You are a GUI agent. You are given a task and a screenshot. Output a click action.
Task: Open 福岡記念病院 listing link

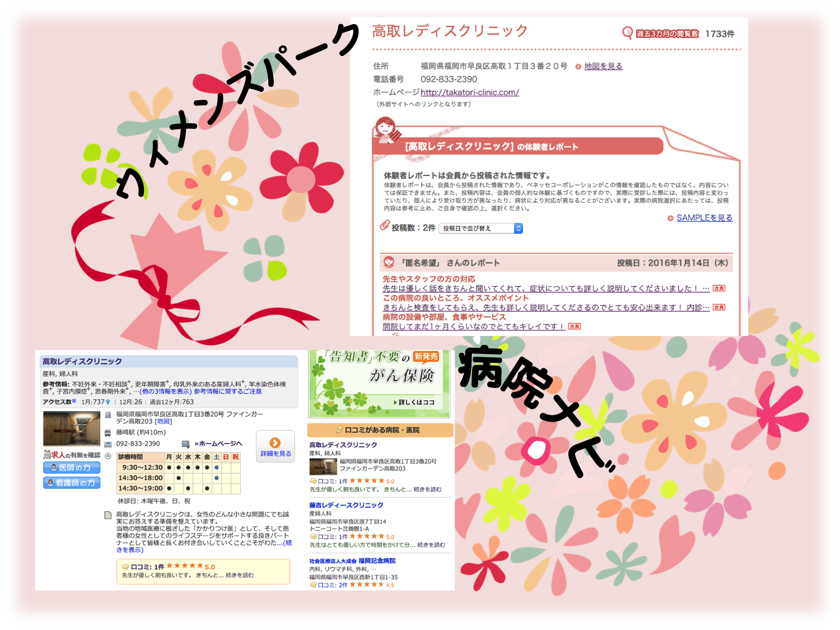coord(376,561)
